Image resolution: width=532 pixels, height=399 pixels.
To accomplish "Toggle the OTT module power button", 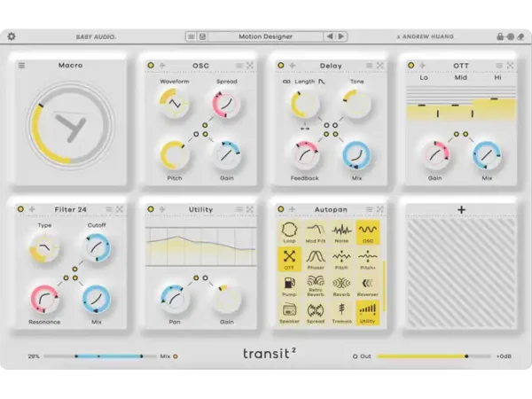I will point(411,65).
